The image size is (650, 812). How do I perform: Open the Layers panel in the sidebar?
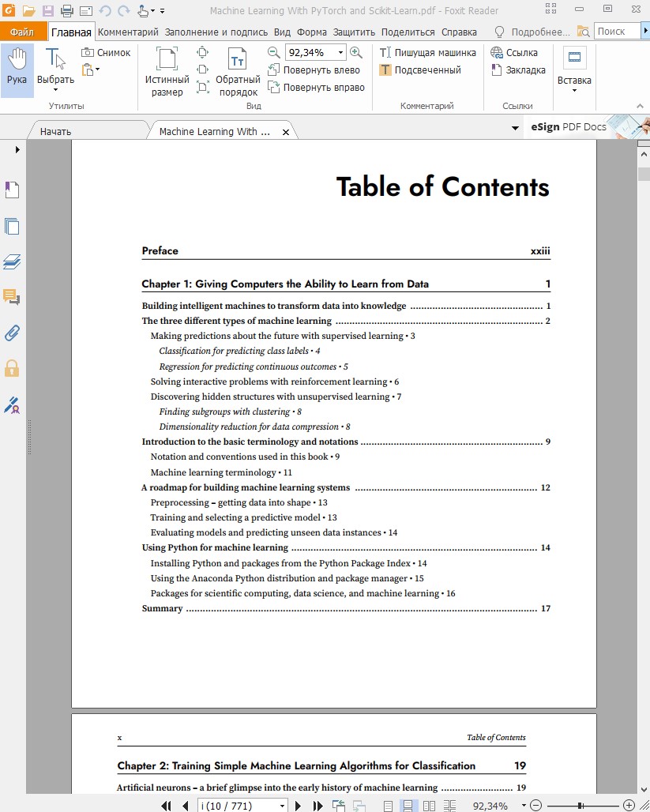pyautogui.click(x=12, y=261)
